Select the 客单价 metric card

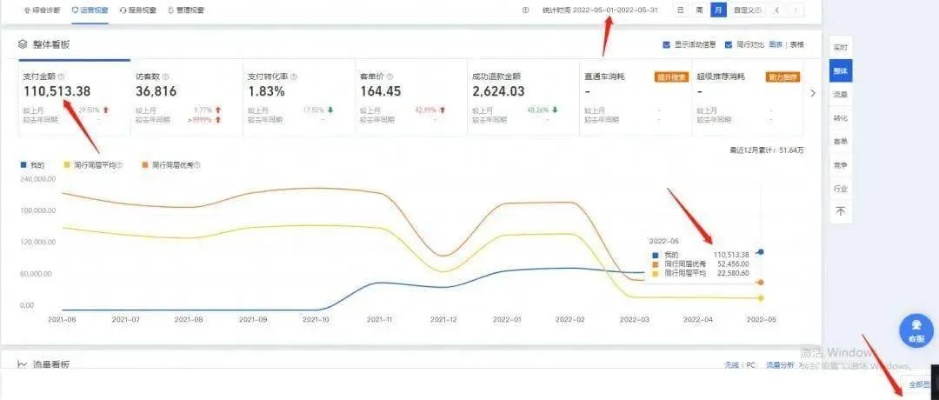pyautogui.click(x=411, y=98)
